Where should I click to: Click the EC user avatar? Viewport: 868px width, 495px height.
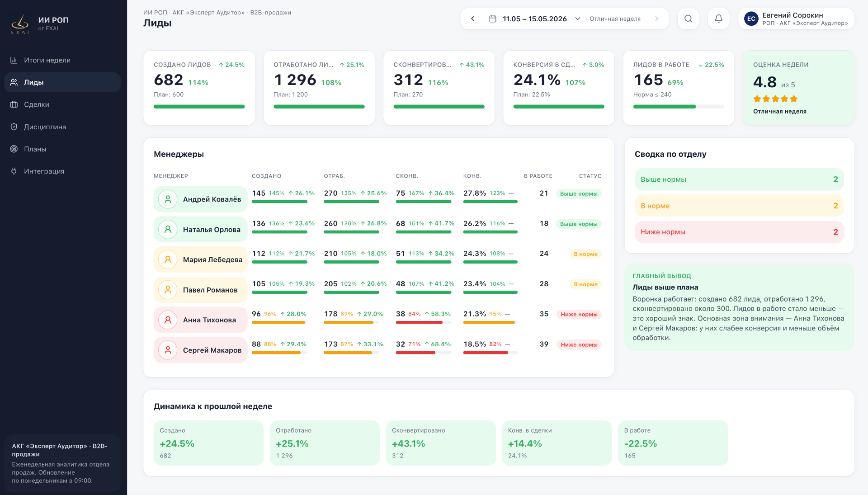point(751,19)
